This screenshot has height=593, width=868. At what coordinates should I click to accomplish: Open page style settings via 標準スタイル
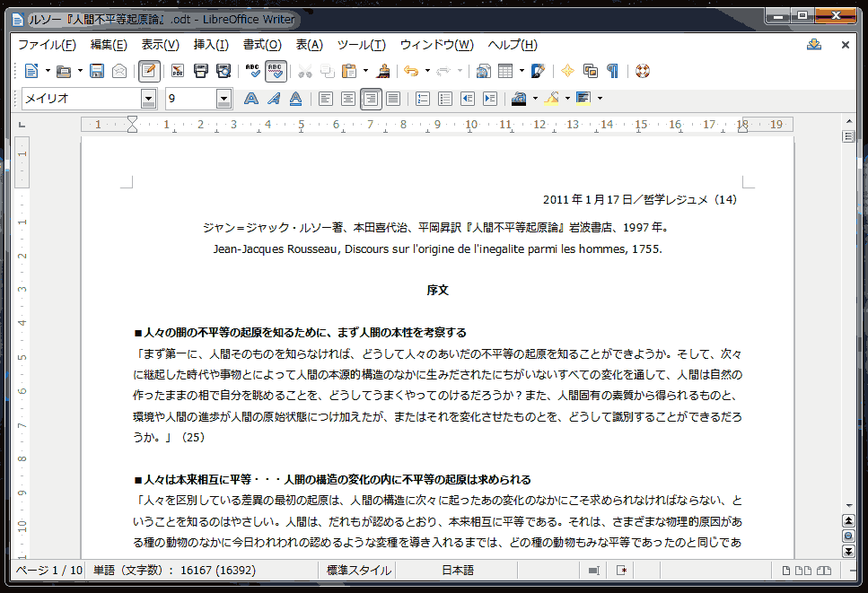tap(359, 570)
